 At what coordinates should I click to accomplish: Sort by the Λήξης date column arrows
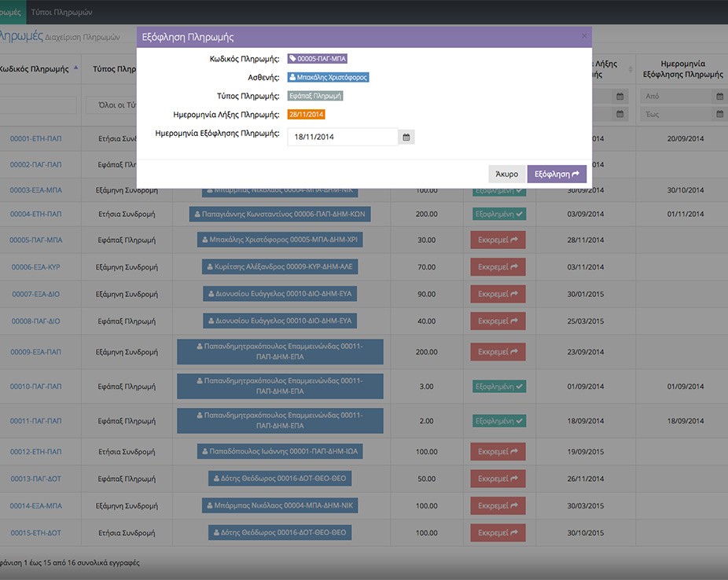630,69
